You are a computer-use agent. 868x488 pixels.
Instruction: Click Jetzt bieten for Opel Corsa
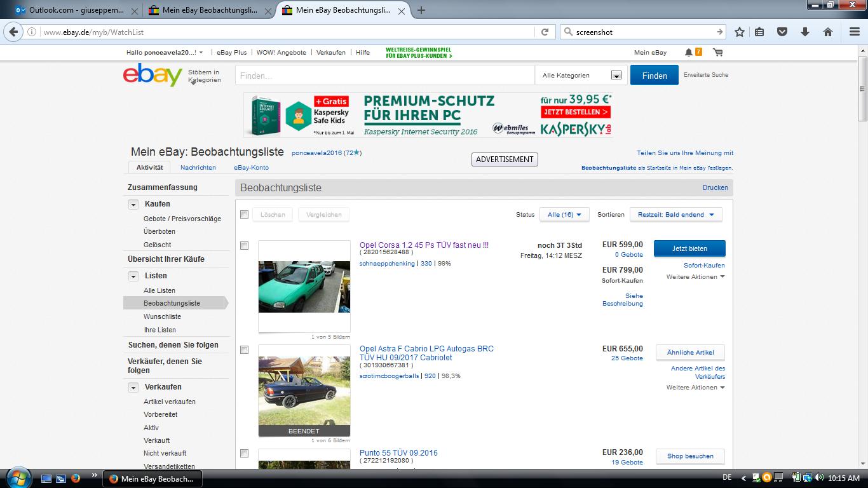[x=689, y=248]
